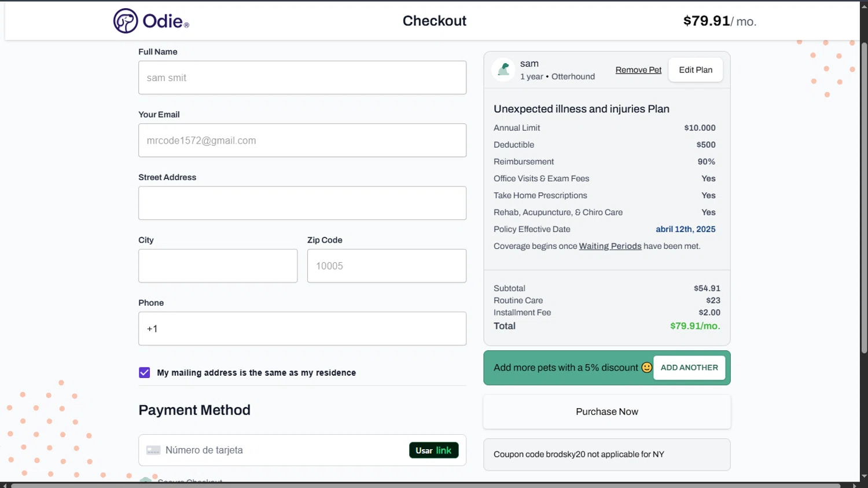
Task: Click the scroll right arrow
Action: (855, 485)
